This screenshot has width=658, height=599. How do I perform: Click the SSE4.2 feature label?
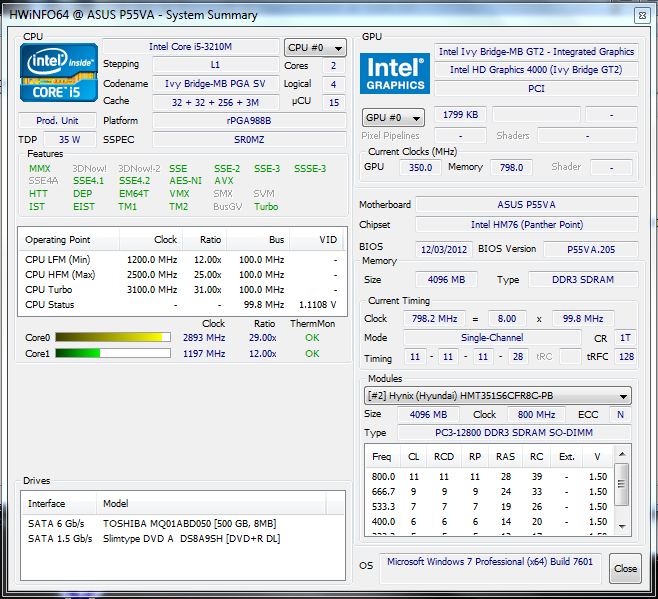134,181
